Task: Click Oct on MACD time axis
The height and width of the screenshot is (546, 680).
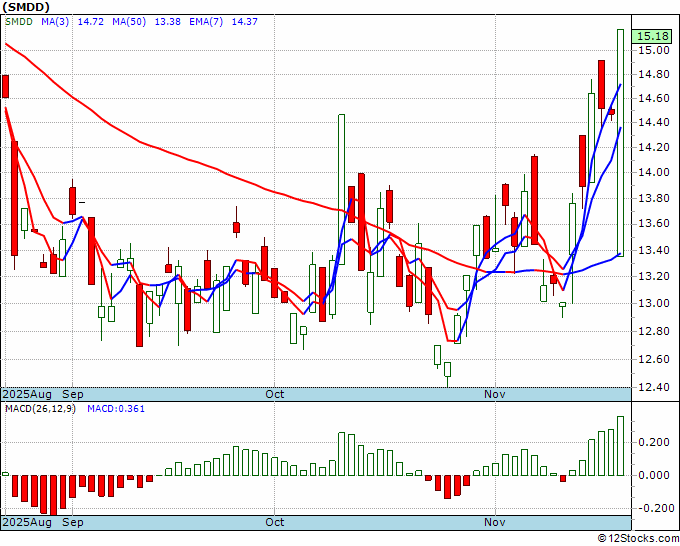Action: coord(275,522)
